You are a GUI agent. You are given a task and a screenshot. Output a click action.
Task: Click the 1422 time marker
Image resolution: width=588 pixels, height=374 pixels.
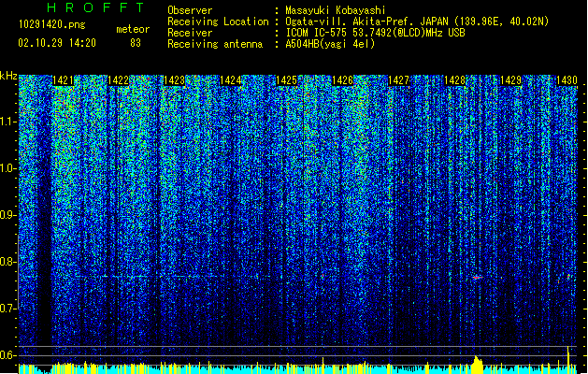pyautogui.click(x=119, y=80)
